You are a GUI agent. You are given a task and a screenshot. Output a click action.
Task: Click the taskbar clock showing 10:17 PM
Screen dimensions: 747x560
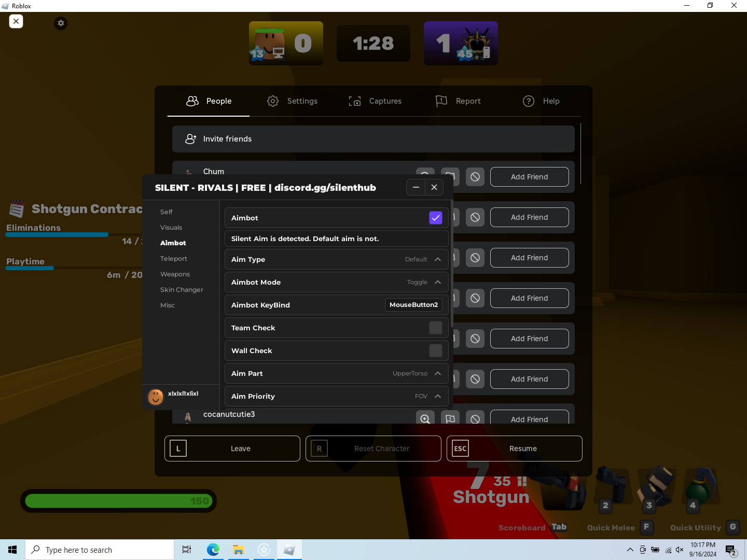703,550
